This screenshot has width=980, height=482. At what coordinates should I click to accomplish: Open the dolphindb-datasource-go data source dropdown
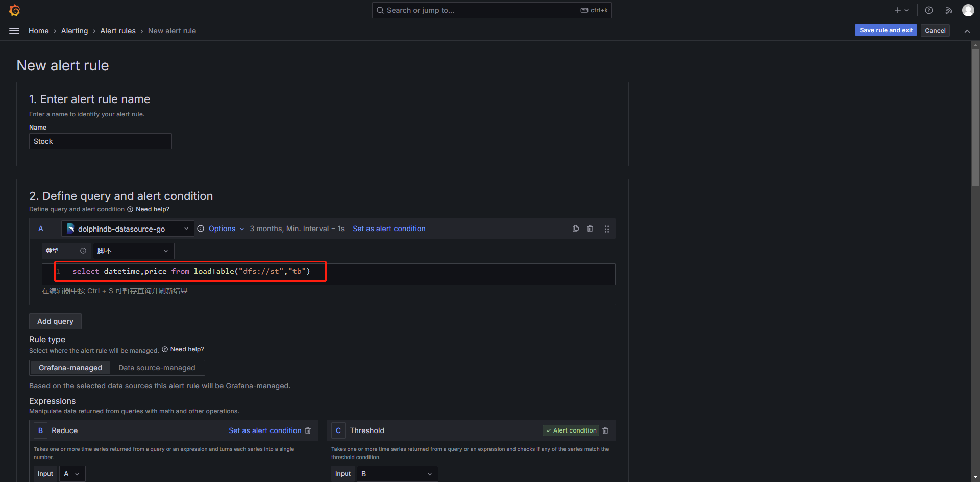coord(128,229)
